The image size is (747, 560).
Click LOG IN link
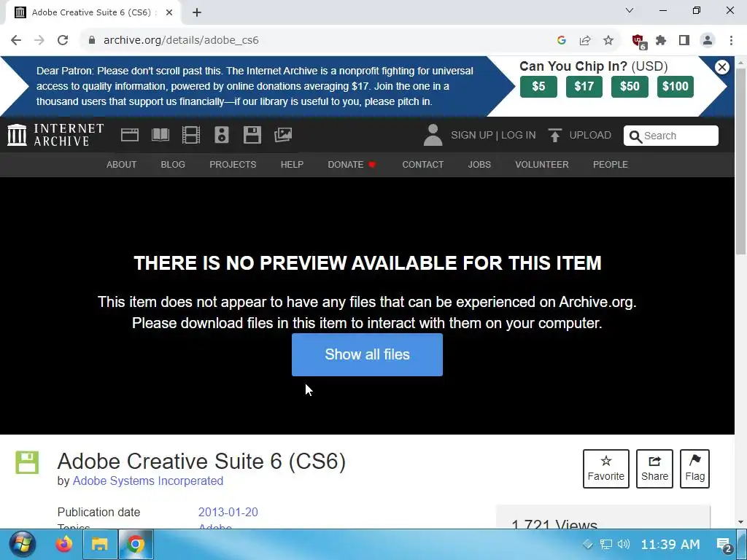point(519,135)
